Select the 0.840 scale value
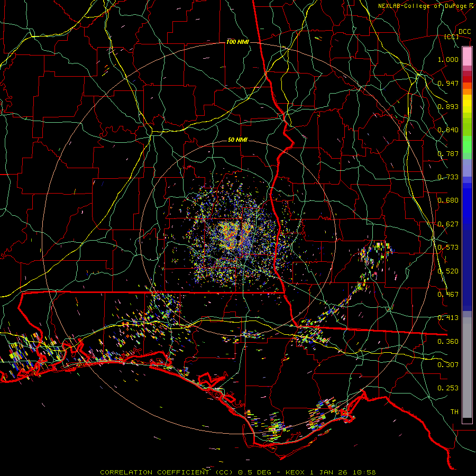The width and height of the screenshot is (476, 476). [448, 130]
